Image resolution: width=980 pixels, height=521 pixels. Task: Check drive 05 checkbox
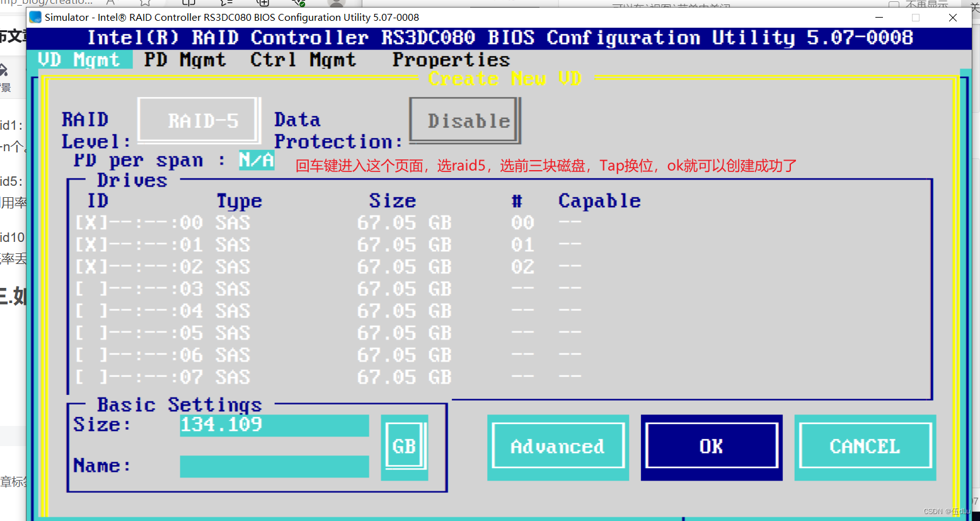tap(91, 333)
